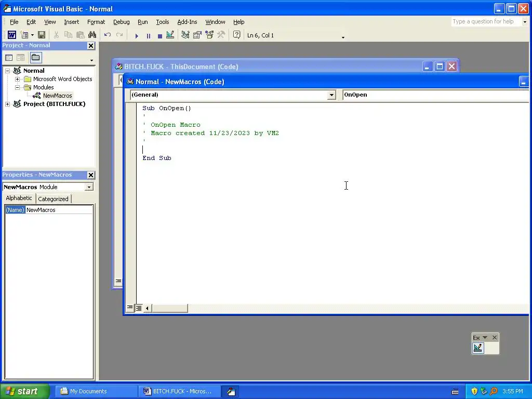
Task: Select Procedure View button in code window
Action: [x=129, y=308]
